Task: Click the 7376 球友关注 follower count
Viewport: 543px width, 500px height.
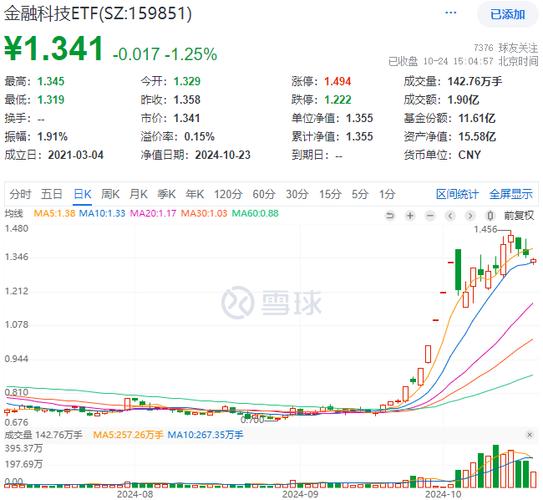Action: pyautogui.click(x=506, y=48)
